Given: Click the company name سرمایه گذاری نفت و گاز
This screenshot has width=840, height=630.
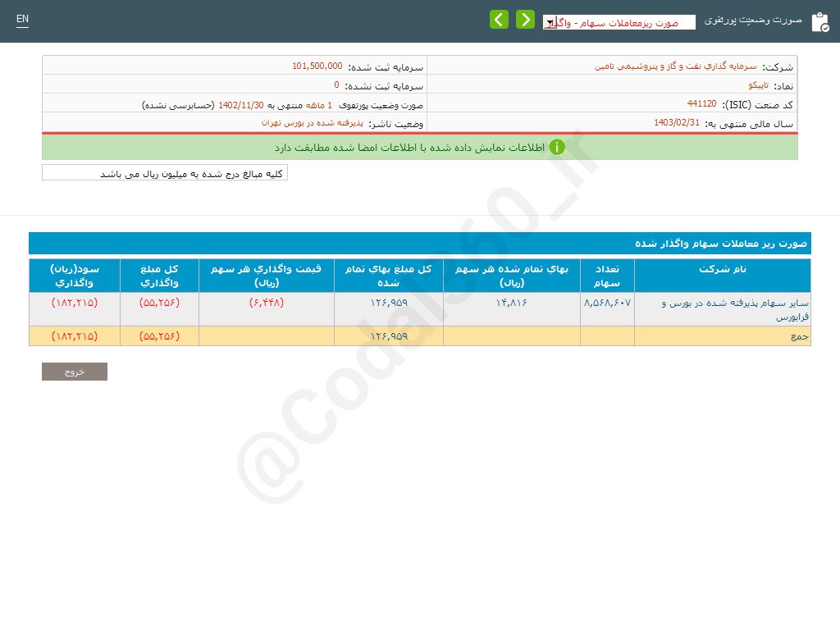Looking at the screenshot, I should pos(676,66).
